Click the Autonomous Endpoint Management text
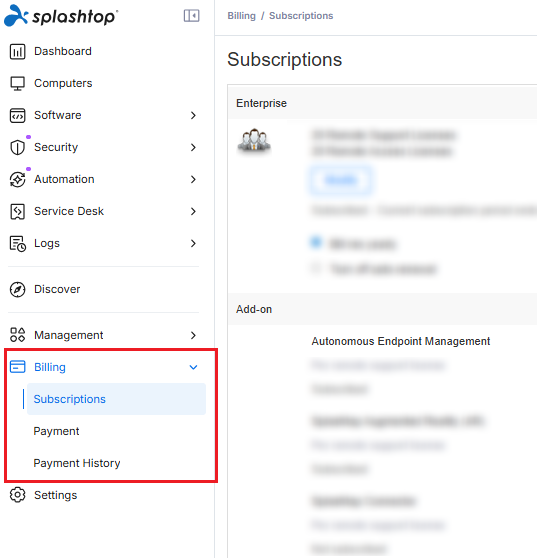 (401, 341)
